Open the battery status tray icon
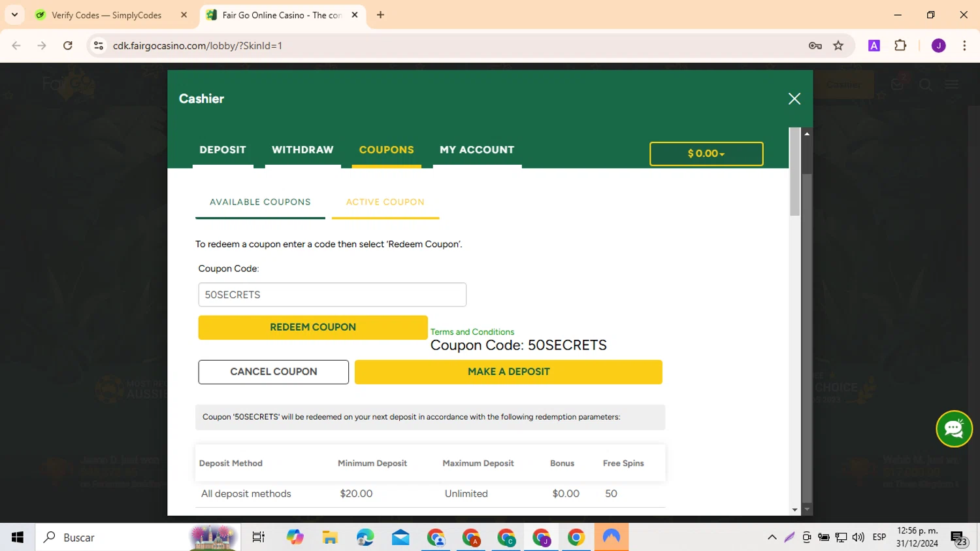 (824, 537)
